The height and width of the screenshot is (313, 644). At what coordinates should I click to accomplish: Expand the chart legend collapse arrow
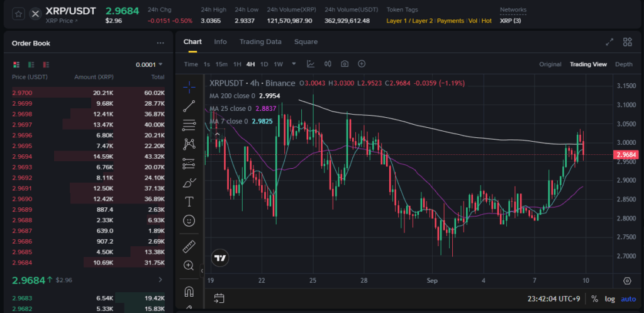coord(217,134)
